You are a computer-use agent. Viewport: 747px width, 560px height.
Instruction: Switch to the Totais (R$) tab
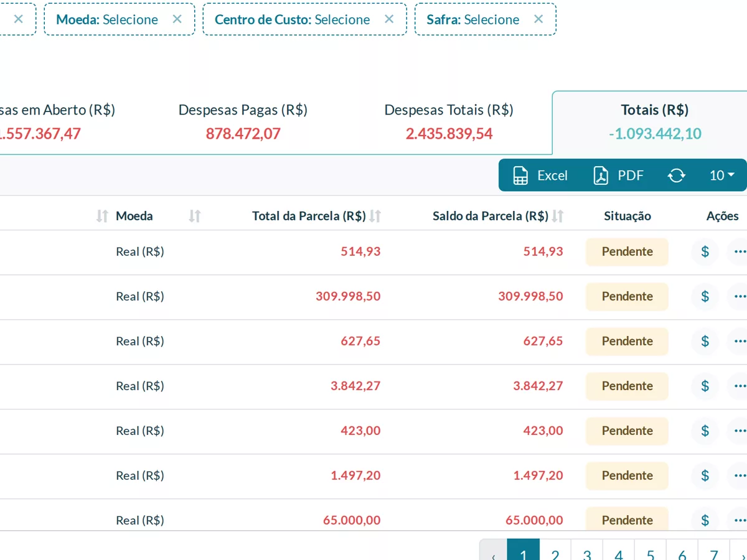coord(655,123)
